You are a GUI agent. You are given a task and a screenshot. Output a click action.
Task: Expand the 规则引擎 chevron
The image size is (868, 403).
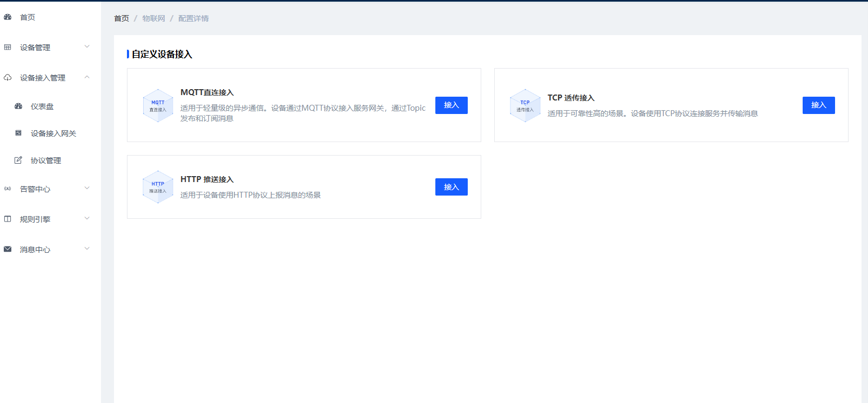pyautogui.click(x=87, y=218)
